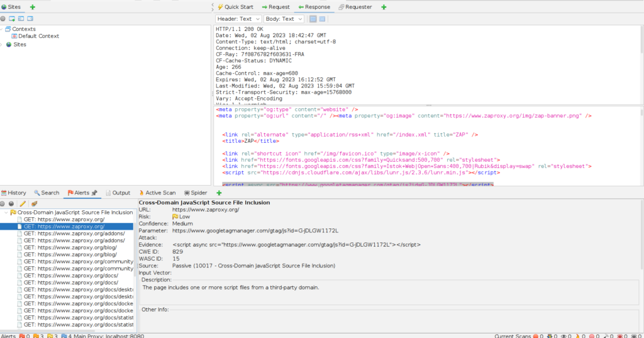This screenshot has width=644, height=338.
Task: Open the Body: Text dropdown
Action: 282,19
